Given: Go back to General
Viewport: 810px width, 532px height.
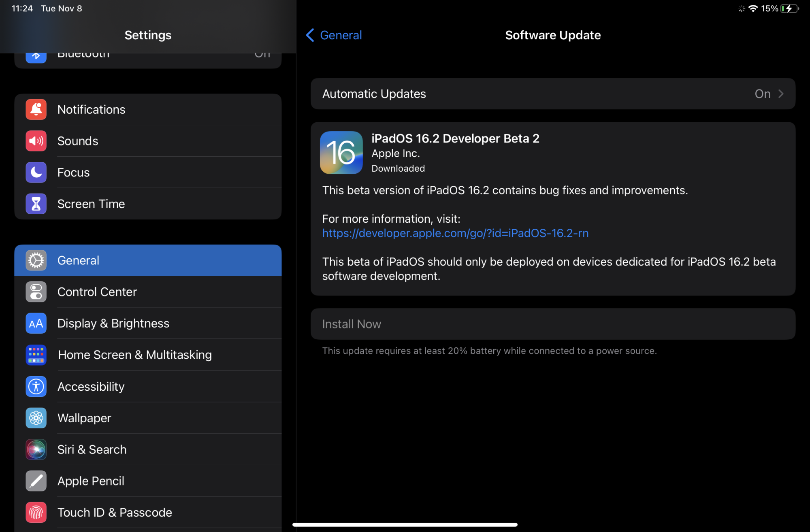Looking at the screenshot, I should tap(334, 35).
